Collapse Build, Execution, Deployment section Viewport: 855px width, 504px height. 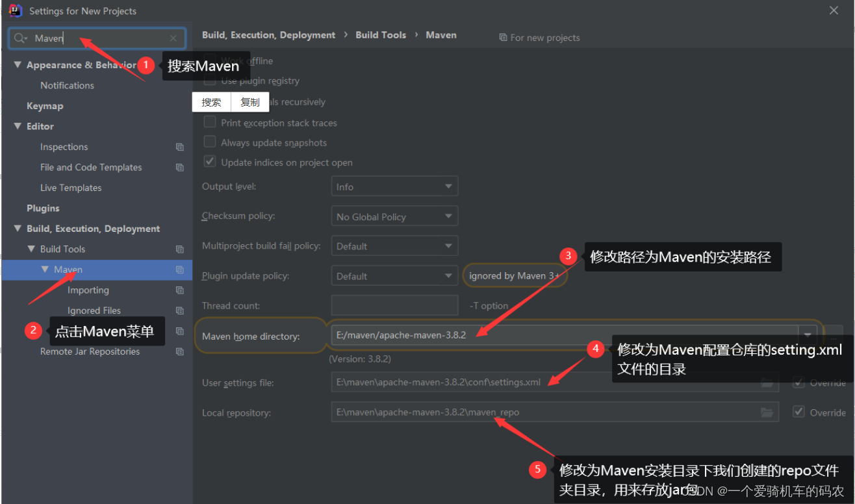pos(18,229)
